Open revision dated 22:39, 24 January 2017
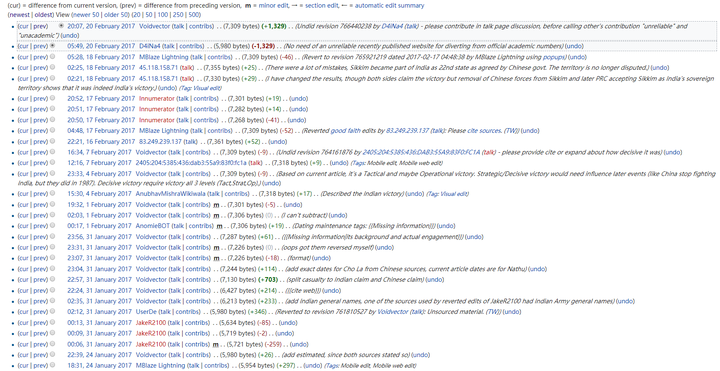720x371 pixels. [x=99, y=354]
